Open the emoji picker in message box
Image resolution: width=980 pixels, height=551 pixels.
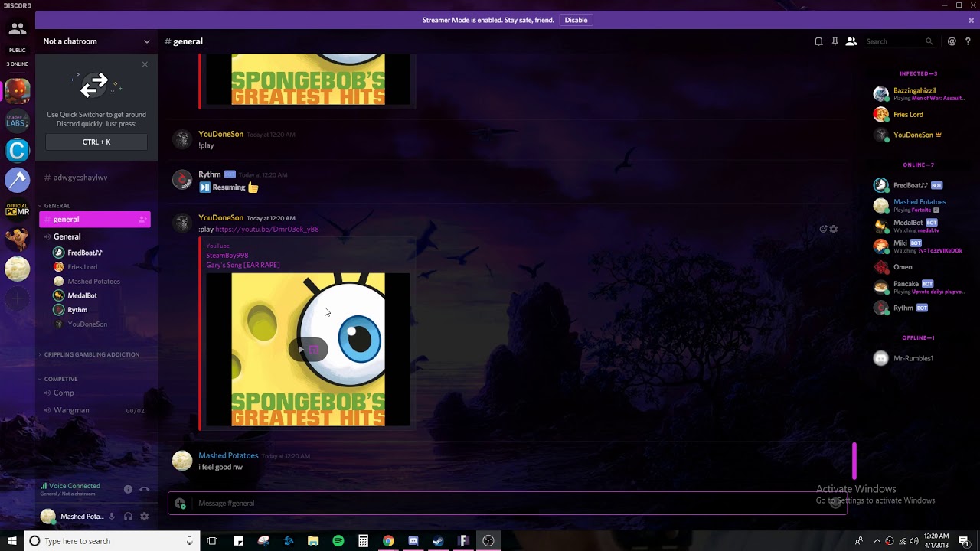click(835, 503)
